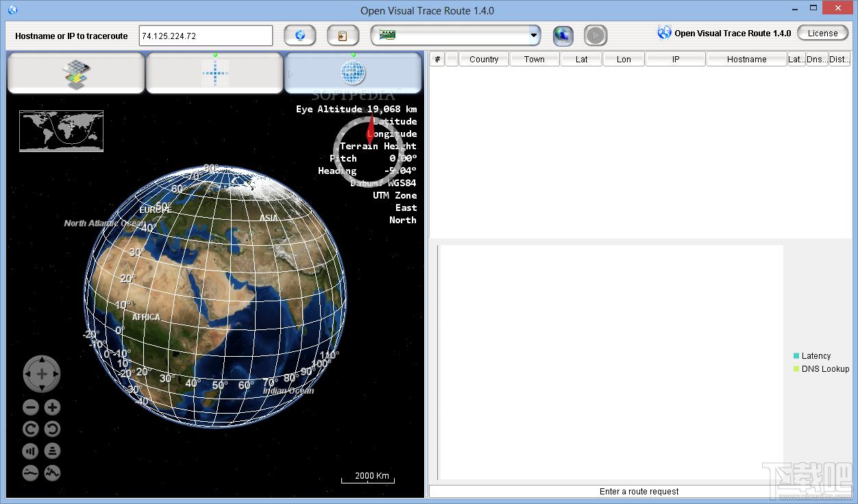Click the Dns... column header
This screenshot has width=858, height=504.
(817, 60)
